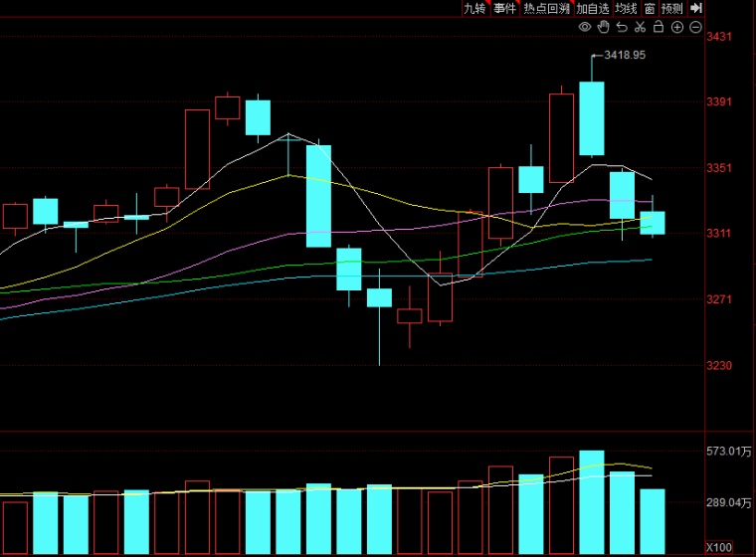The image size is (756, 557).
Task: Click the 窗 window button
Action: click(650, 8)
